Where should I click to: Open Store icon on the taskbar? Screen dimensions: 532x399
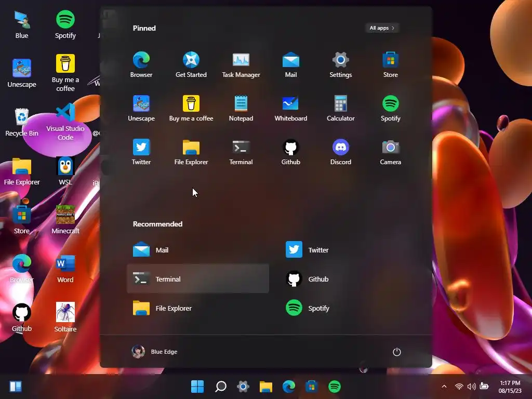pyautogui.click(x=312, y=386)
